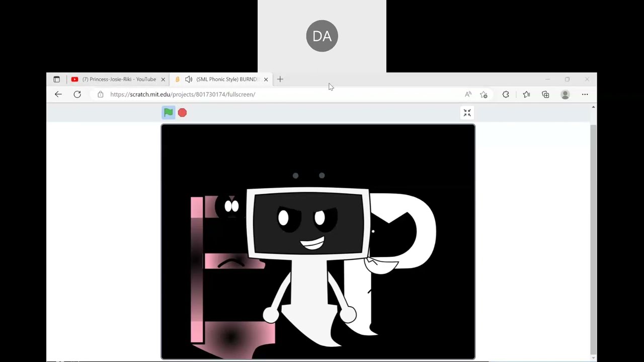Click the green flag to start the project
The height and width of the screenshot is (362, 644).
pyautogui.click(x=168, y=113)
